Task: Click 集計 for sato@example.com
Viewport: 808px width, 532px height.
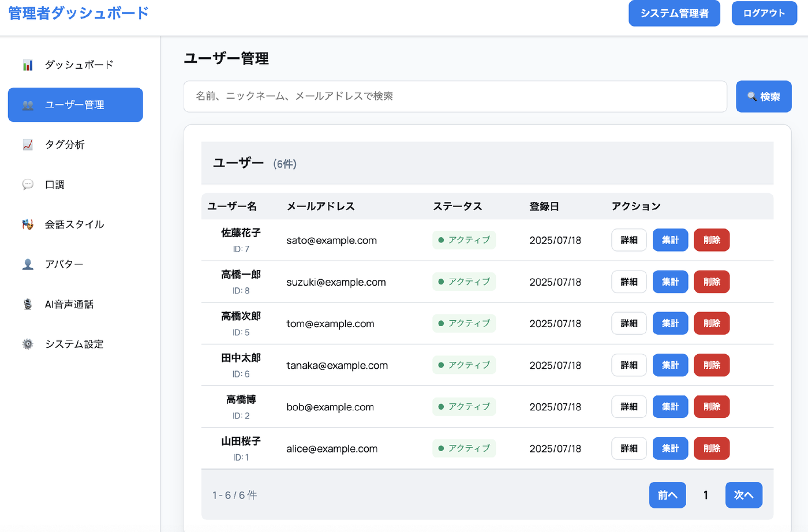Action: [x=670, y=240]
